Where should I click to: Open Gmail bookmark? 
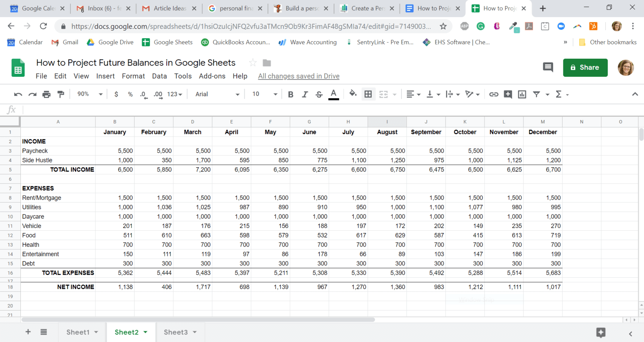point(65,42)
